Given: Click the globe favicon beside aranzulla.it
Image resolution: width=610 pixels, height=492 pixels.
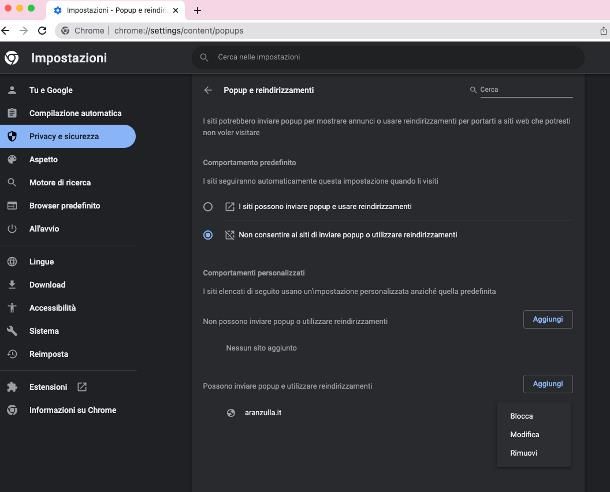Looking at the screenshot, I should (231, 413).
